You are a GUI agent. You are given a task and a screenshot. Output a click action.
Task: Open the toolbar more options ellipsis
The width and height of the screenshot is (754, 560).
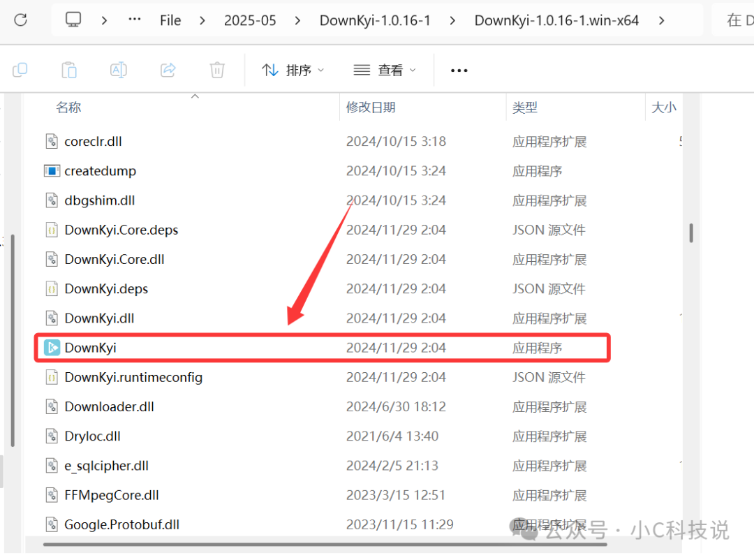tap(459, 71)
